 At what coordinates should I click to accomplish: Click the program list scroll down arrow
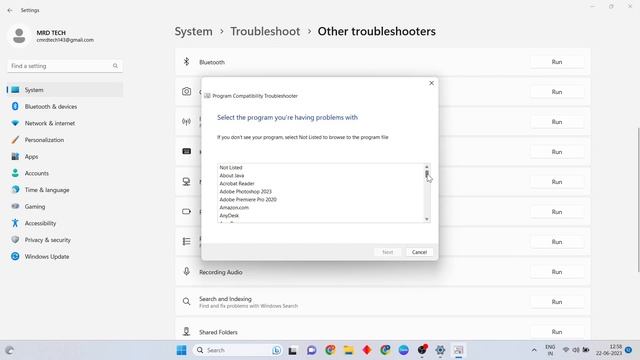pyautogui.click(x=427, y=219)
